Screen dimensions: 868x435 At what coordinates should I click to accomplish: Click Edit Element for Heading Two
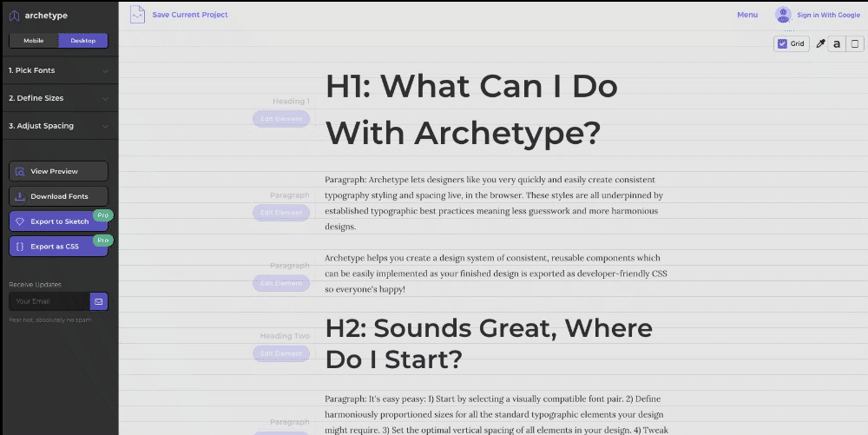[281, 353]
